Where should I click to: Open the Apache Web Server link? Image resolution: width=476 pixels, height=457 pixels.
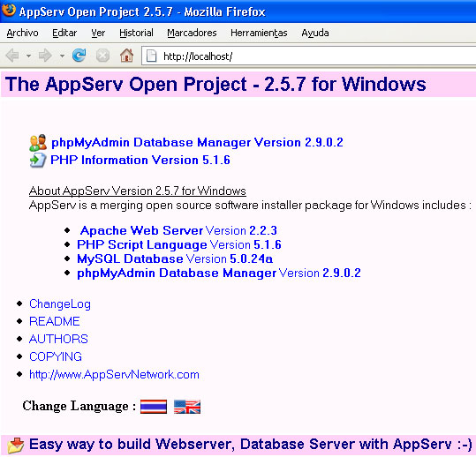178,231
